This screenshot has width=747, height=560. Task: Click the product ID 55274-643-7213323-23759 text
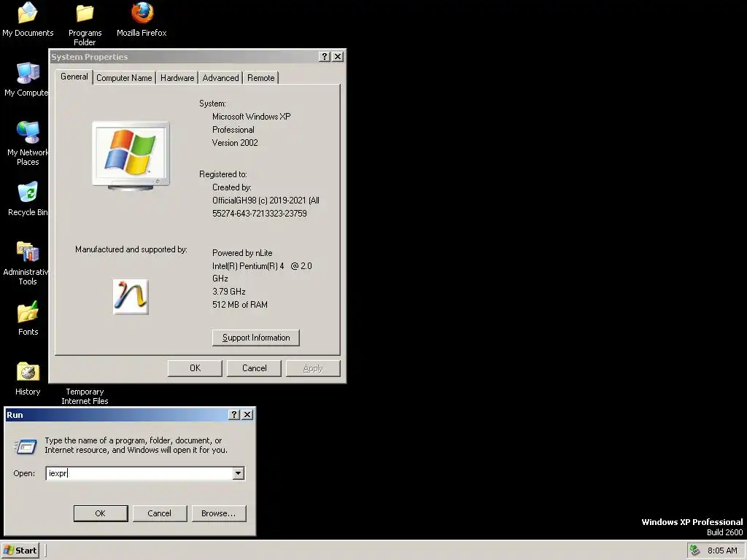260,214
